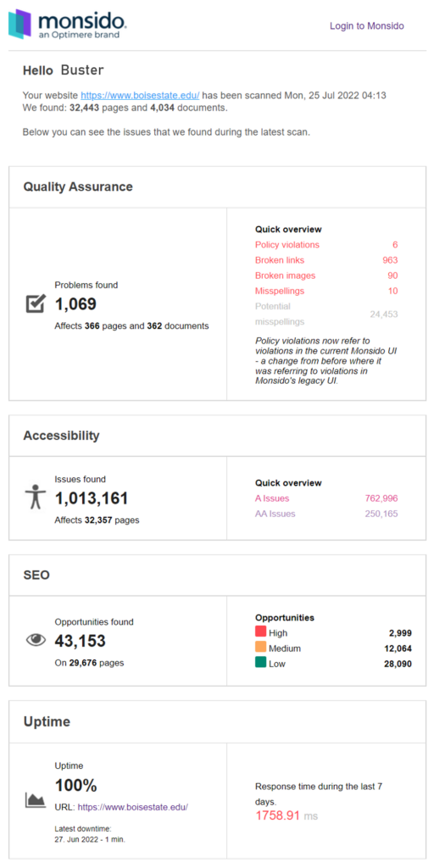Click the Quality Assurance section heading
The width and height of the screenshot is (434, 868).
pyautogui.click(x=78, y=186)
